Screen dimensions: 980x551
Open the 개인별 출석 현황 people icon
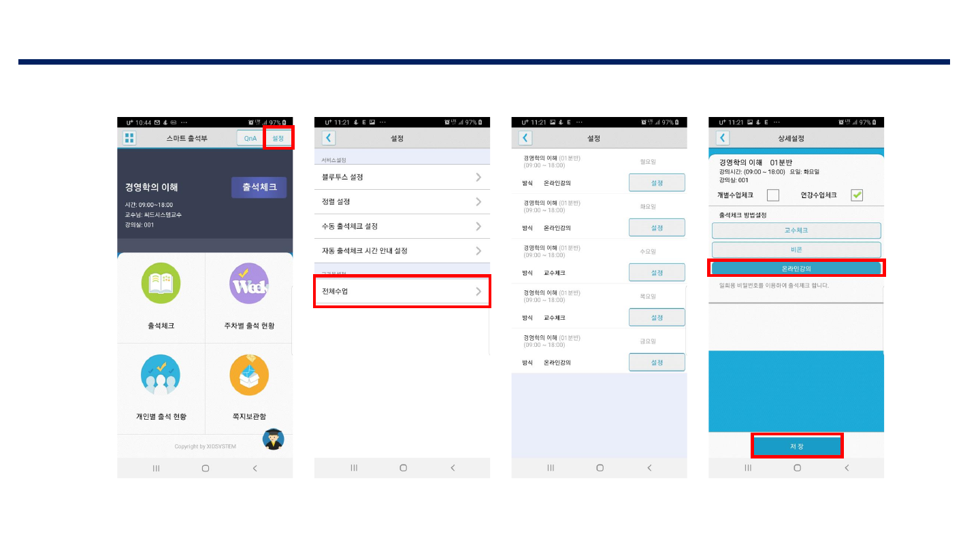tap(161, 374)
